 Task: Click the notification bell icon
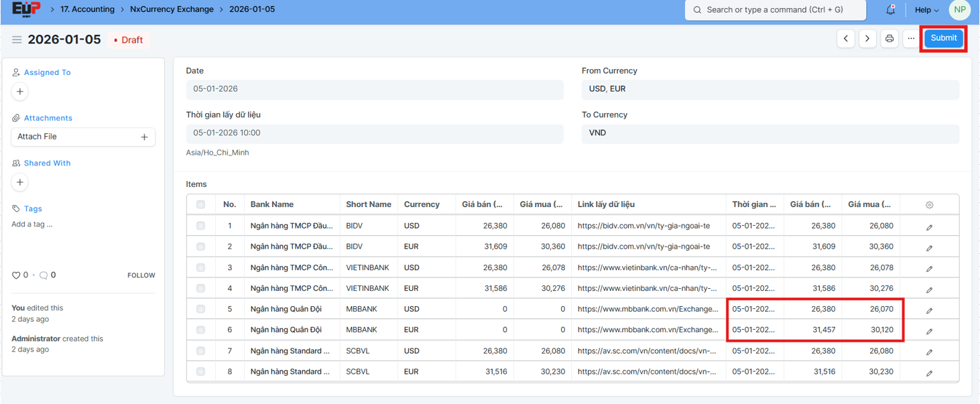click(x=890, y=10)
